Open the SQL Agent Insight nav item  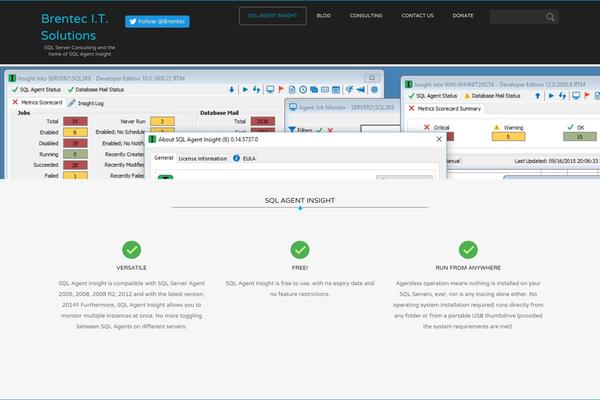click(x=272, y=16)
